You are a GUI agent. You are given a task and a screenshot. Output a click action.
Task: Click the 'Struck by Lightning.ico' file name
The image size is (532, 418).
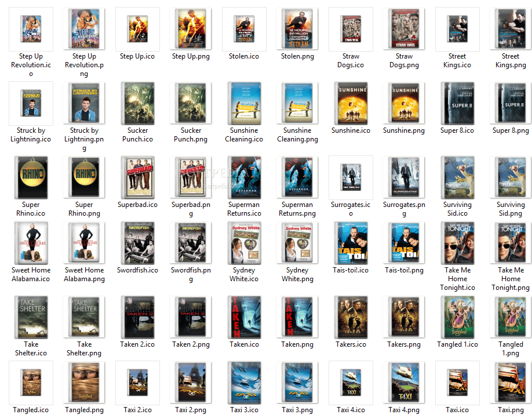(31, 135)
